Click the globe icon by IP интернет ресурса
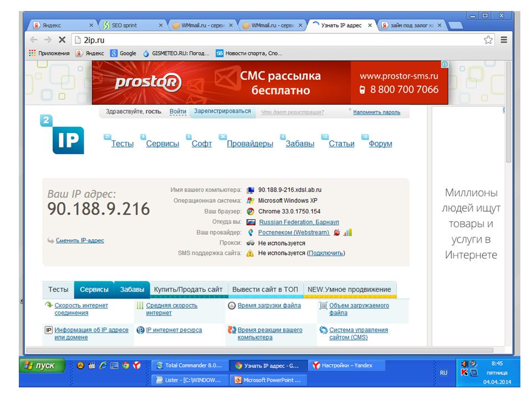Image resolution: width=532 pixels, height=399 pixels. coord(140,330)
